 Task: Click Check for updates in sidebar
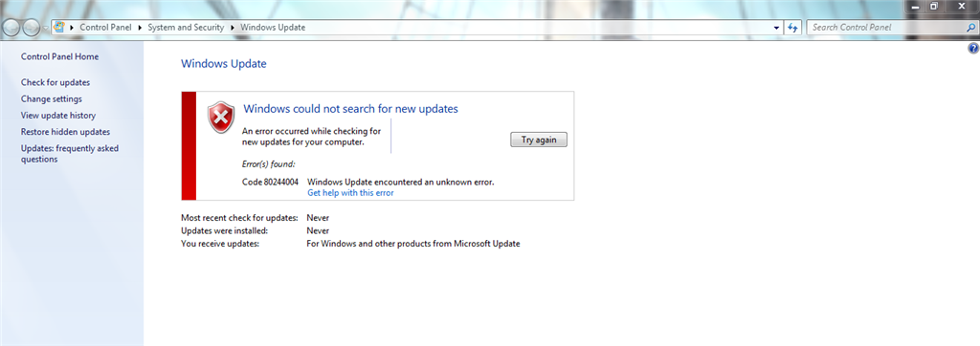coord(55,82)
